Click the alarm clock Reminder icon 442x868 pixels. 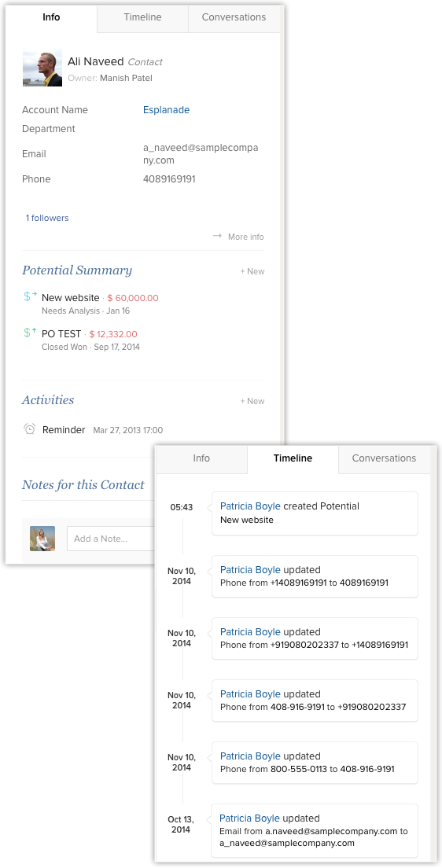pos(30,429)
